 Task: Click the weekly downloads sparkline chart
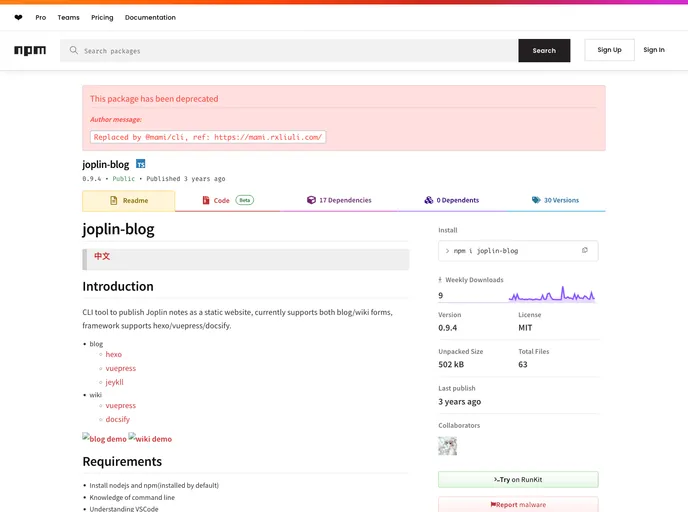(552, 294)
